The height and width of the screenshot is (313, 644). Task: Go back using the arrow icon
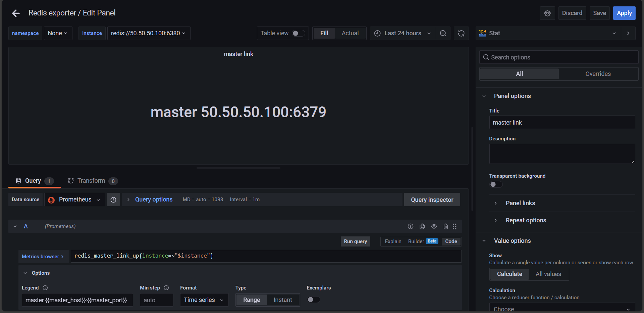[x=16, y=13]
